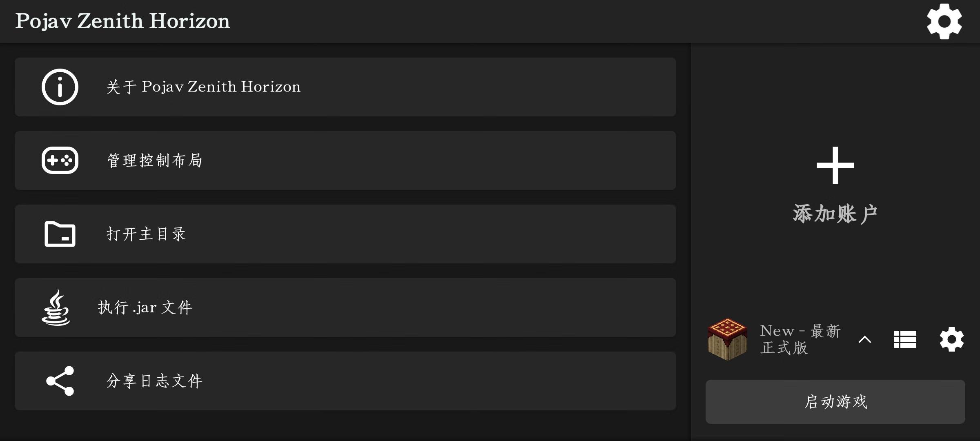Tap the 添加账户 add account label
Image resolution: width=980 pixels, height=441 pixels.
click(835, 214)
